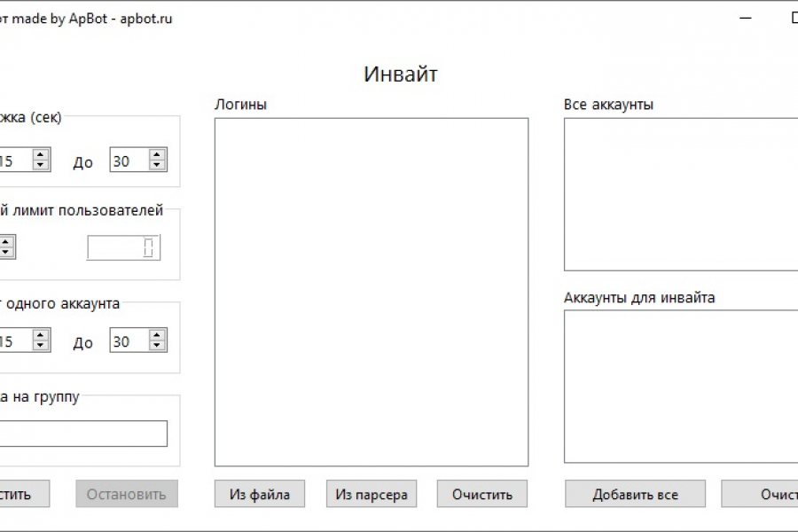798x532 pixels.
Task: Load logins with Из файла button
Action: [x=259, y=494]
